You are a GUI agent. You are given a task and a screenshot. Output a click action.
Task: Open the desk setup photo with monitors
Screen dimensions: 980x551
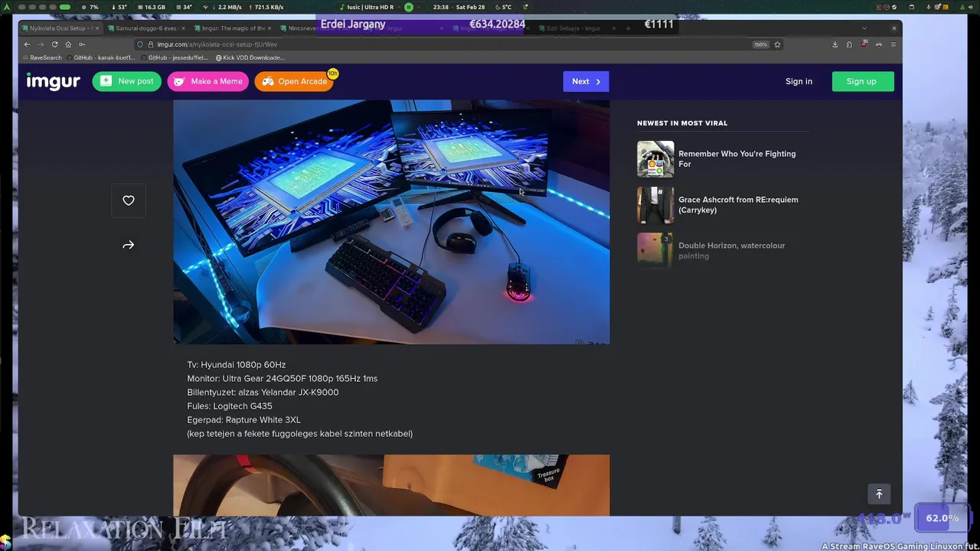(391, 222)
